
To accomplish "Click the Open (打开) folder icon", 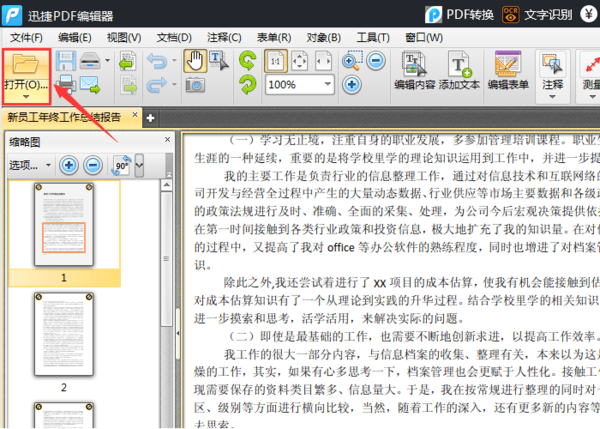I will point(26,63).
